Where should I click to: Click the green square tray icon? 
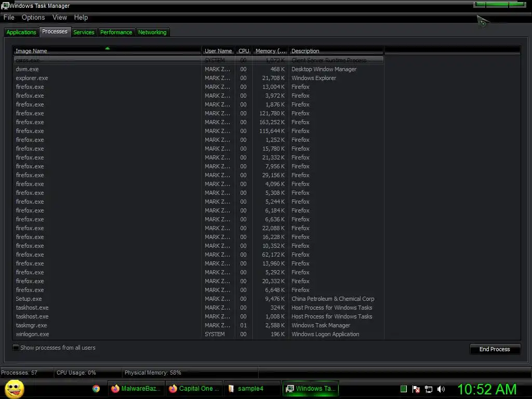[x=403, y=389]
